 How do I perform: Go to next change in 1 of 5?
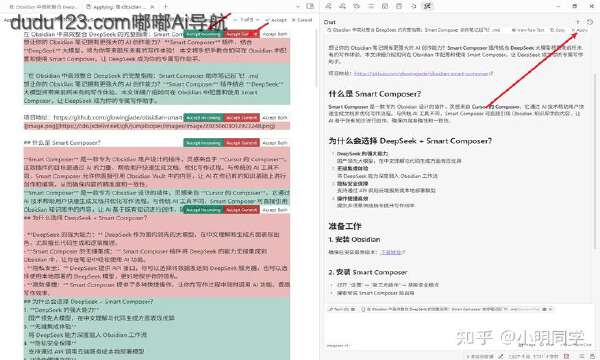[x=258, y=20]
